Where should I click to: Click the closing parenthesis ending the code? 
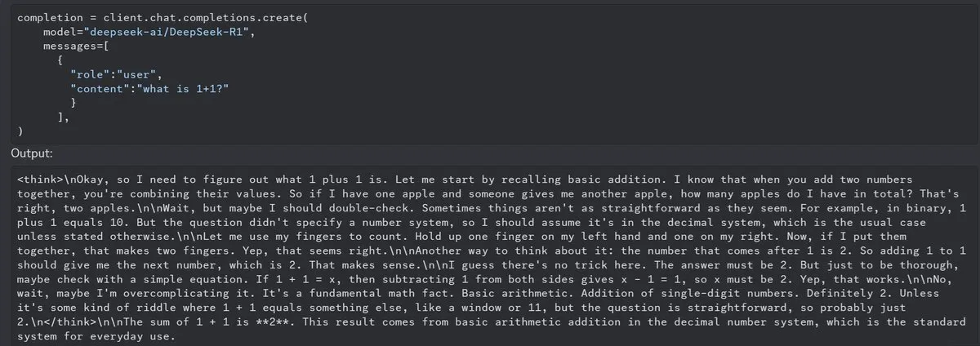point(20,131)
